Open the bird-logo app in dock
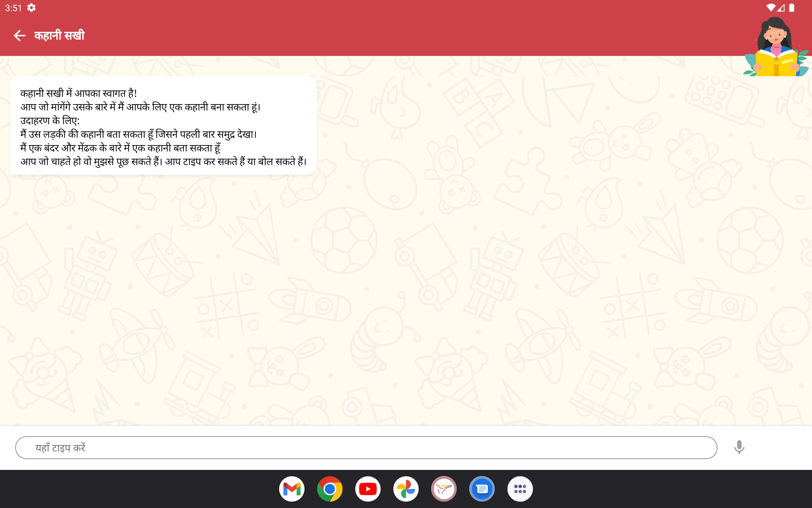 tap(444, 489)
